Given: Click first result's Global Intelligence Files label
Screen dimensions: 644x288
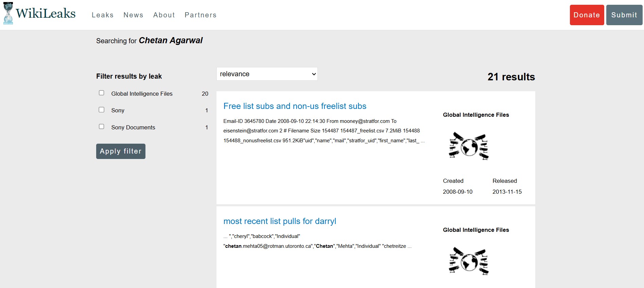Looking at the screenshot, I should point(476,115).
